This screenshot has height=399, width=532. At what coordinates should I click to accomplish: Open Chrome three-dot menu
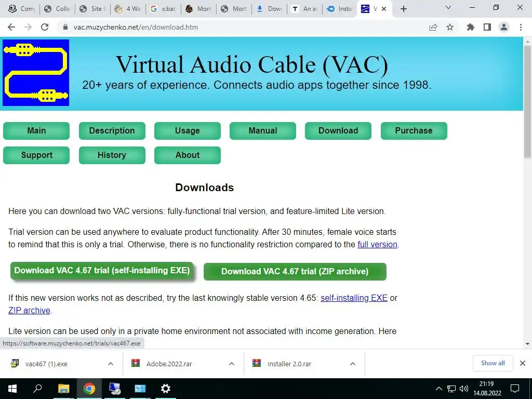tap(521, 27)
